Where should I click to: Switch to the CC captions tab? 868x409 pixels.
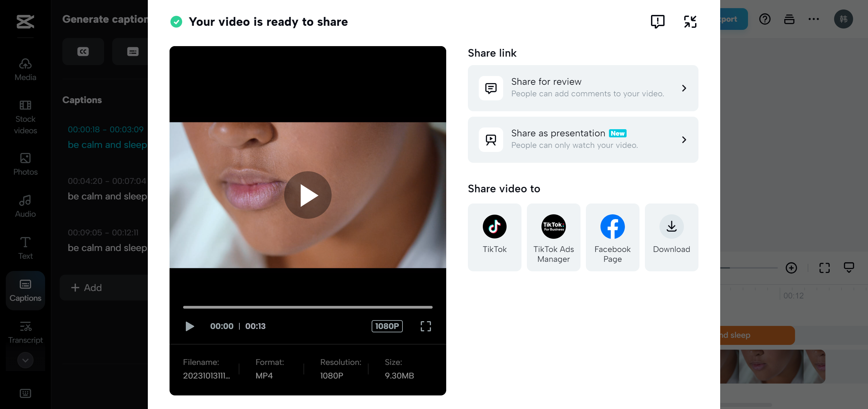83,51
